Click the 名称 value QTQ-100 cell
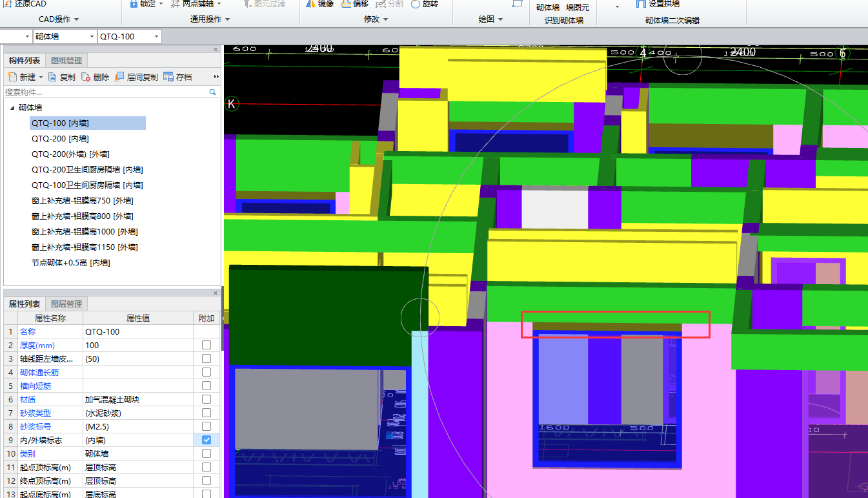This screenshot has width=868, height=498. (137, 331)
